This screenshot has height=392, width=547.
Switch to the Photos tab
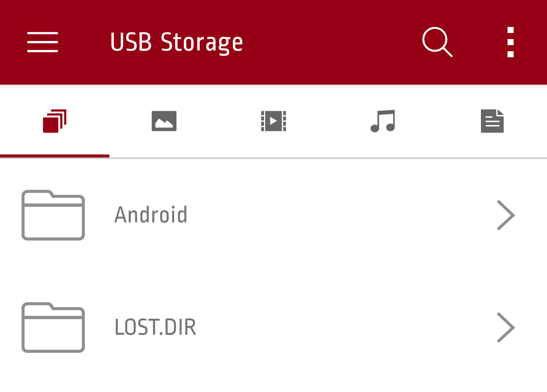coord(164,121)
